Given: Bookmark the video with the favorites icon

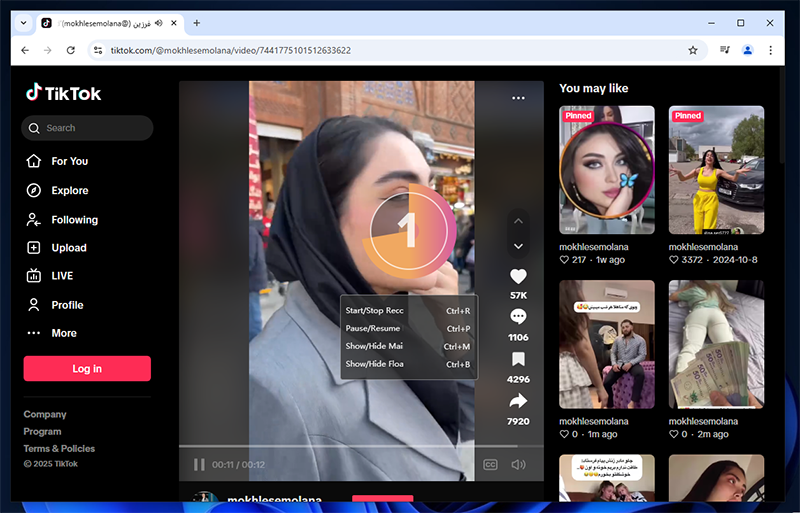Looking at the screenshot, I should [x=518, y=359].
